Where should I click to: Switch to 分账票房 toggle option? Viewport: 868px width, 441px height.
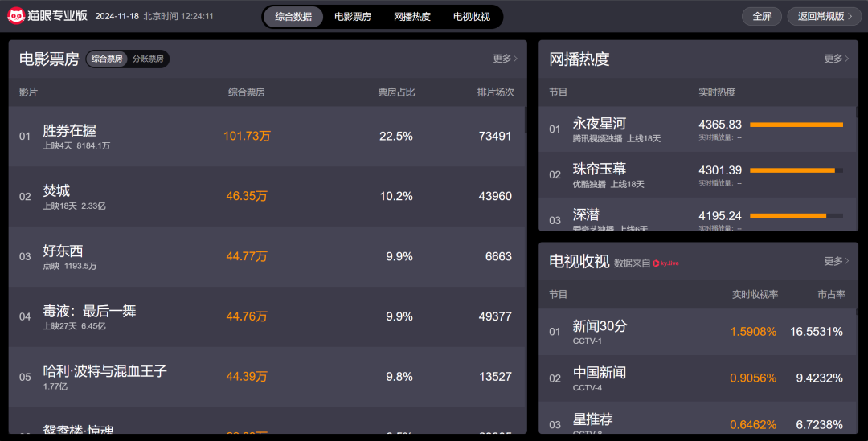(148, 59)
